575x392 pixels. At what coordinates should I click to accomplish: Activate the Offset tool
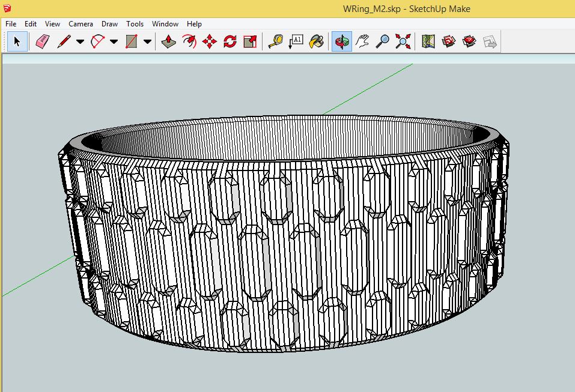(x=189, y=41)
